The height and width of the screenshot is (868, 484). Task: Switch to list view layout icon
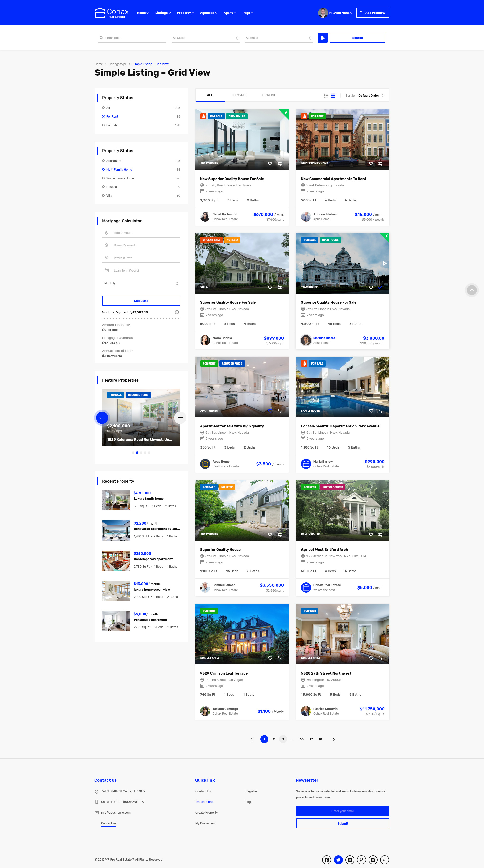(326, 96)
